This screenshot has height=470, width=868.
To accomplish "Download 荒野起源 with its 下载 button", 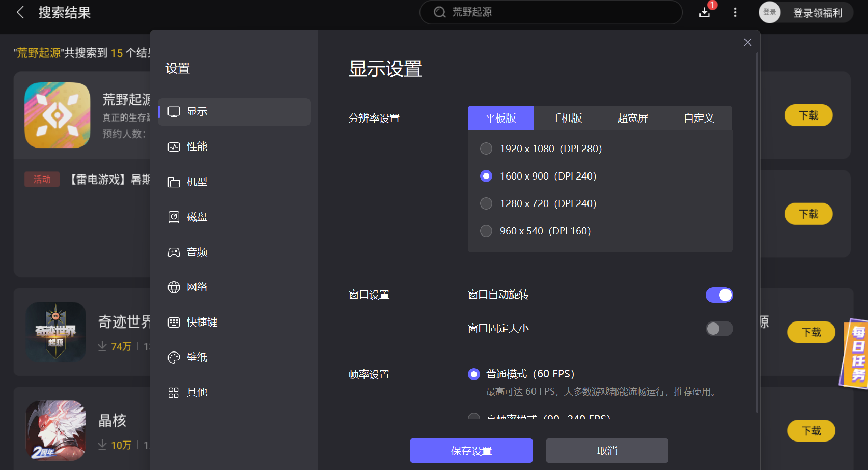I will tap(808, 115).
